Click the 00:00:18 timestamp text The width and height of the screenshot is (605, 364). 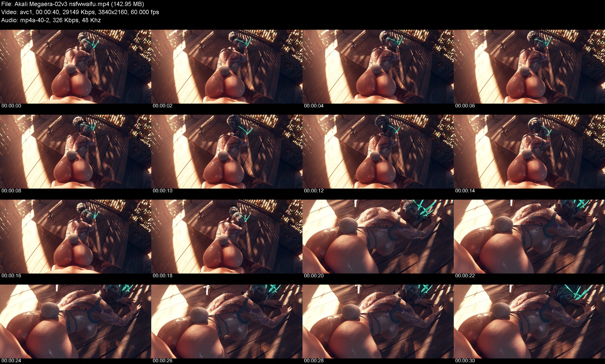163,276
